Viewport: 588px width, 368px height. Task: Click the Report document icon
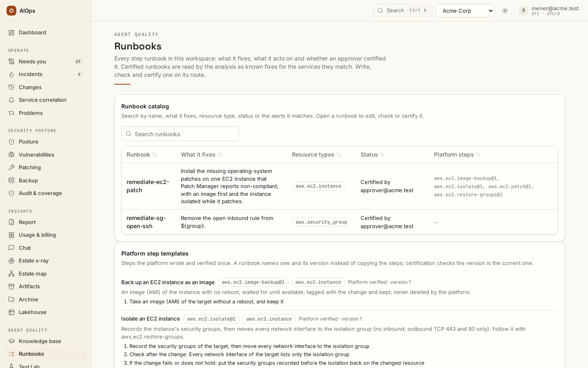click(x=11, y=222)
